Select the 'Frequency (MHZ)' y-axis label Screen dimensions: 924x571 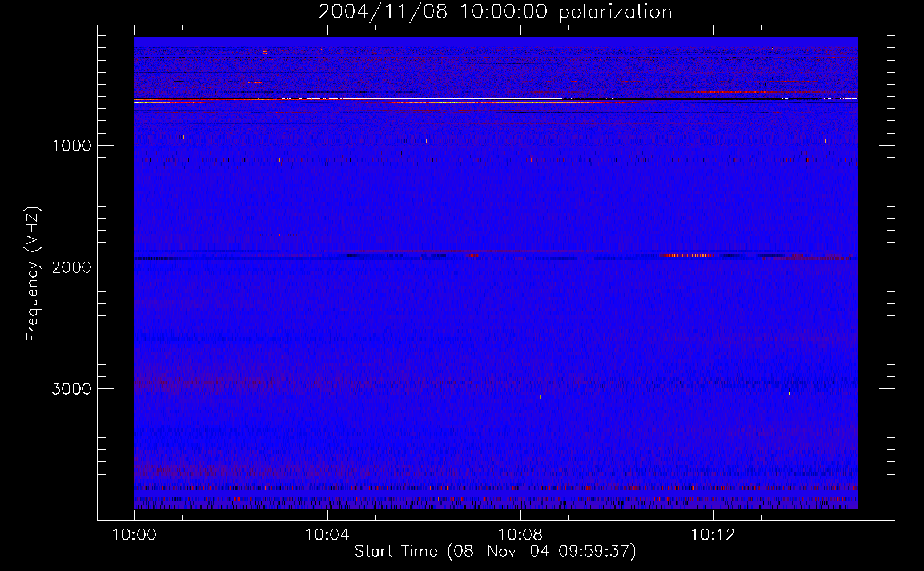tap(33, 274)
